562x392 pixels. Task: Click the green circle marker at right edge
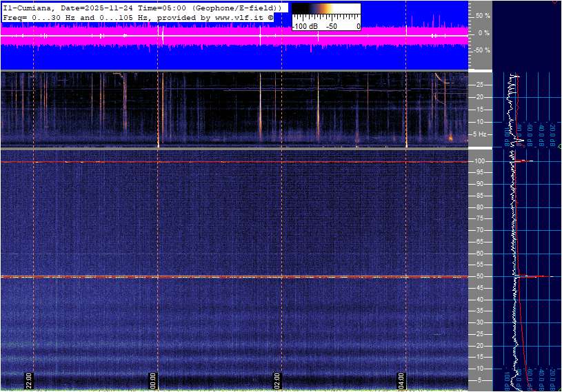pyautogui.click(x=559, y=147)
